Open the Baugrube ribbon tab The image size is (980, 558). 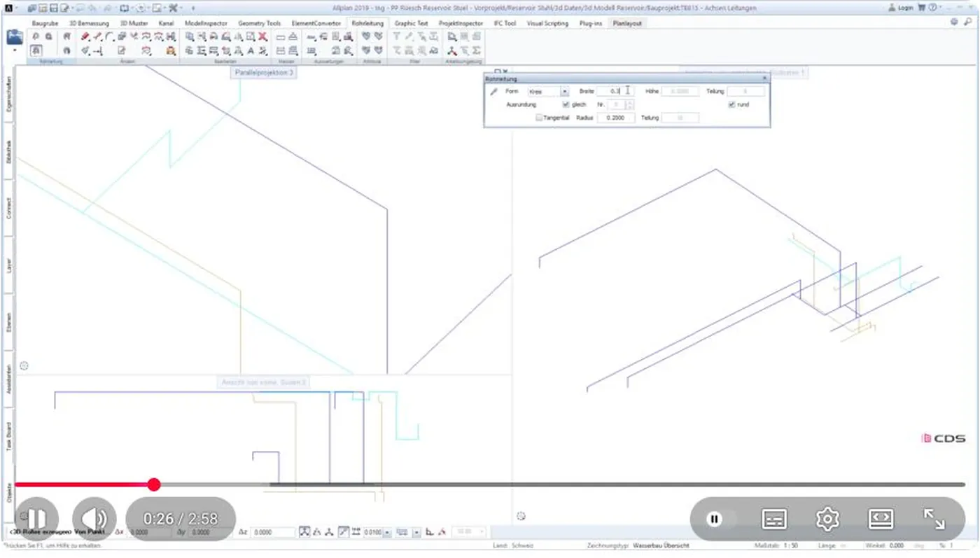click(45, 23)
